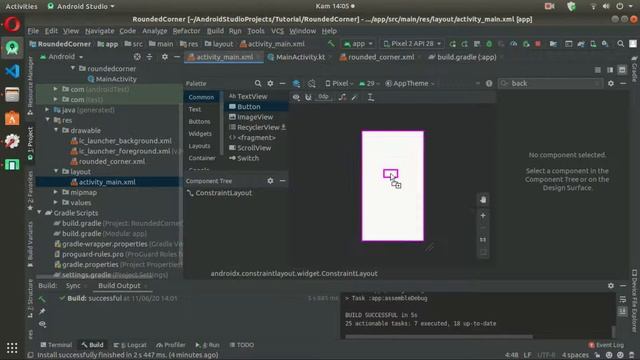This screenshot has width=640, height=360.
Task: Collapse the Gradle Scripts node
Action: pos(40,212)
